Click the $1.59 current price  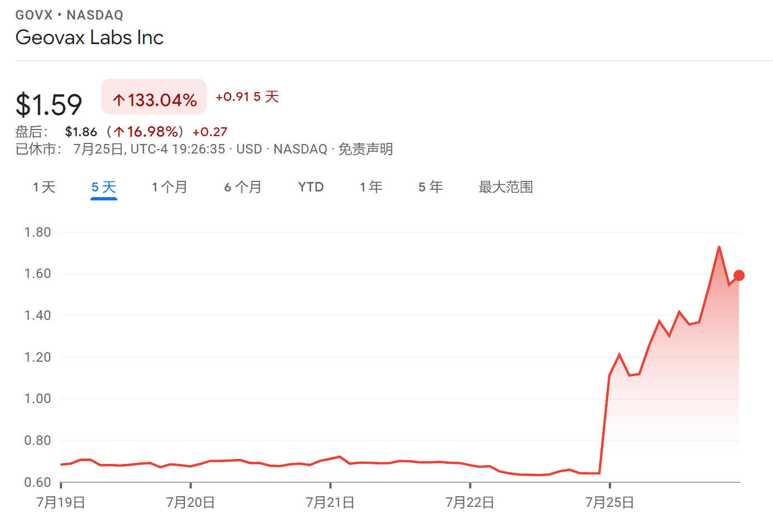click(49, 104)
